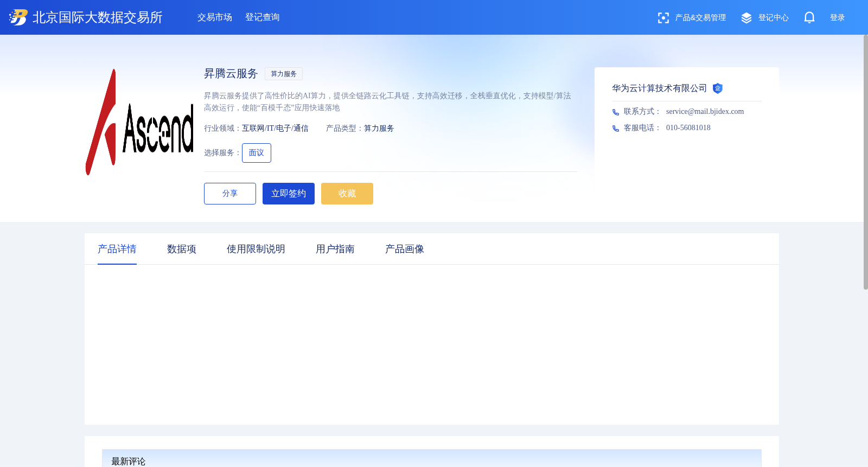Open the 登记查询 menu
The image size is (868, 467).
point(263,17)
